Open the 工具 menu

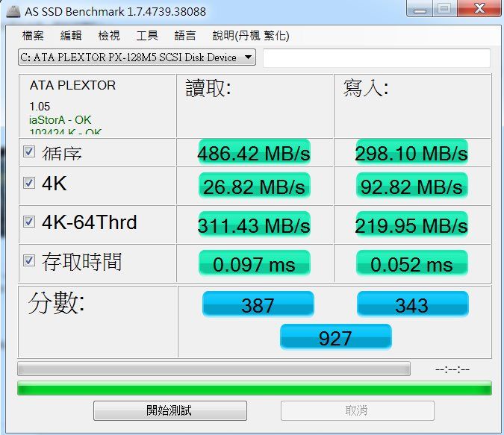[x=146, y=36]
